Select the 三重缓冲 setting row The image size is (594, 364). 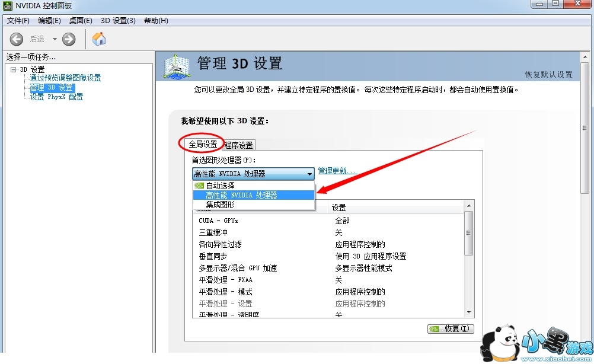pos(328,232)
